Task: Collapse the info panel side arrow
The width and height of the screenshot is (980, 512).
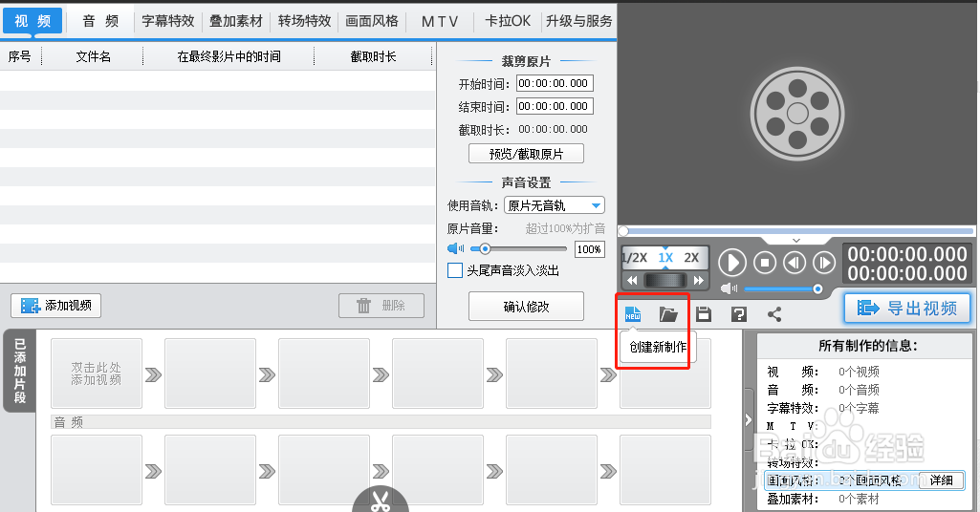Action: pyautogui.click(x=748, y=420)
